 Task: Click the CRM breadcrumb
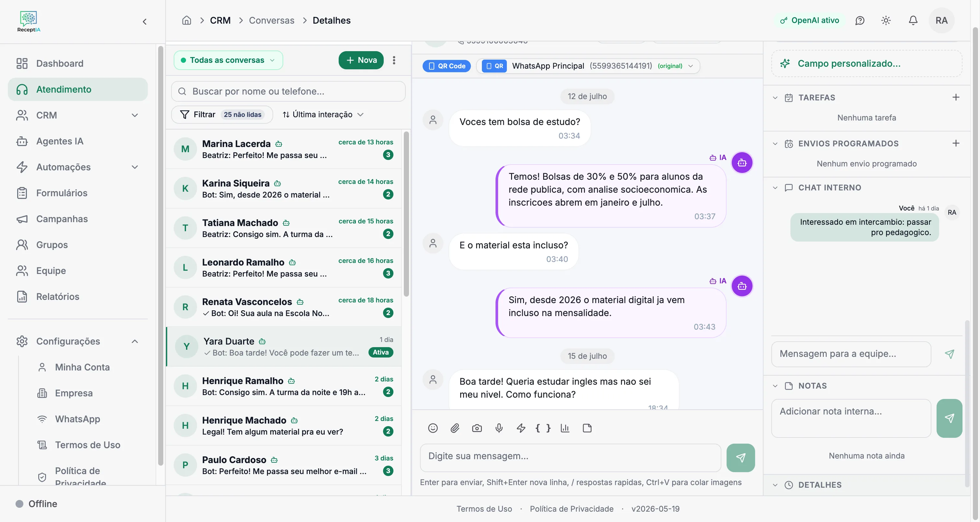click(x=220, y=20)
